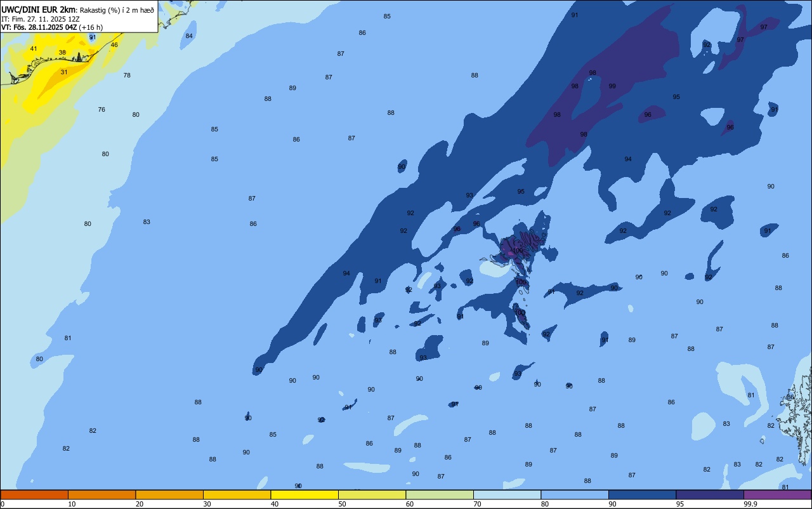The image size is (812, 509).
Task: Click the '50' legend tick label
Action: pyautogui.click(x=343, y=504)
